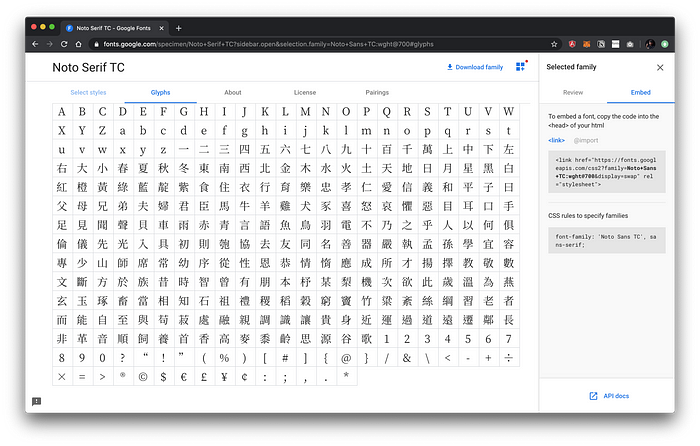Click the API docs external link icon
700x446 pixels.
[x=593, y=396]
